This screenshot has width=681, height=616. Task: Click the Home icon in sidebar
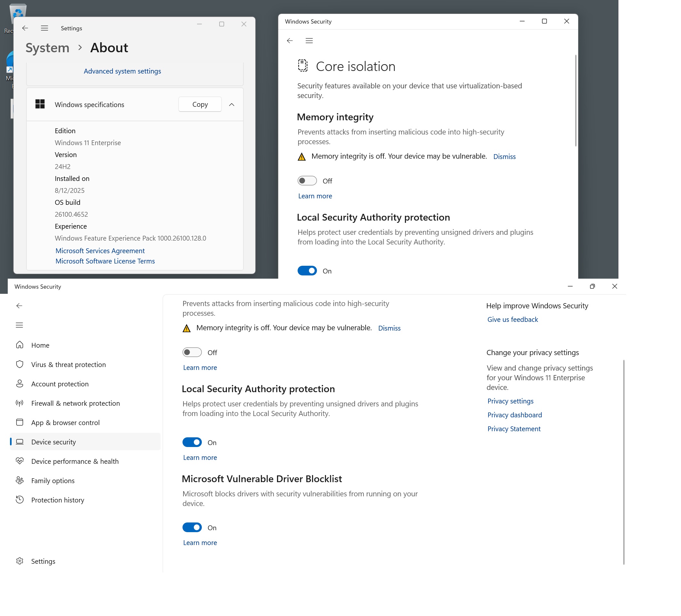point(20,345)
